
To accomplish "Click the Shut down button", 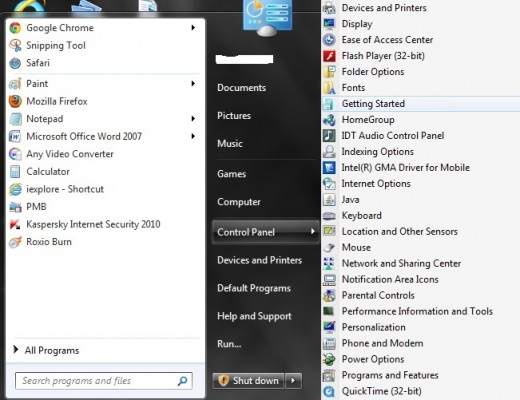I will (249, 381).
